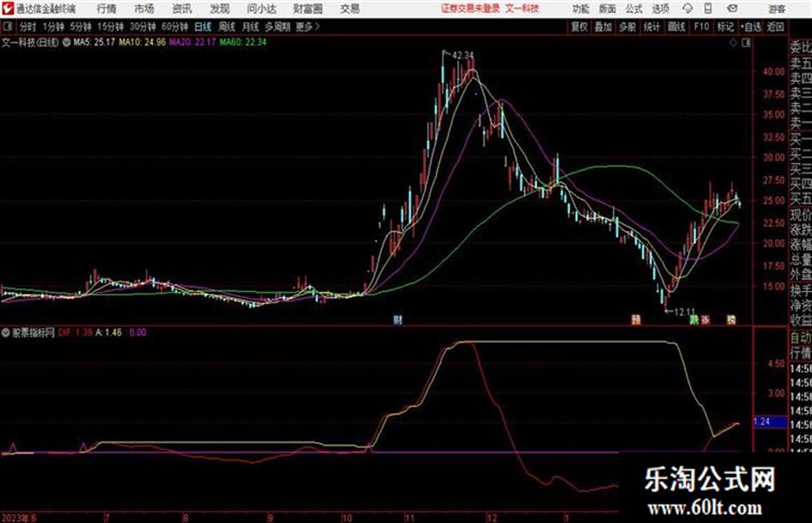This screenshot has width=812, height=523.
Task: Switch to the 15分钟 period tab
Action: [111, 27]
